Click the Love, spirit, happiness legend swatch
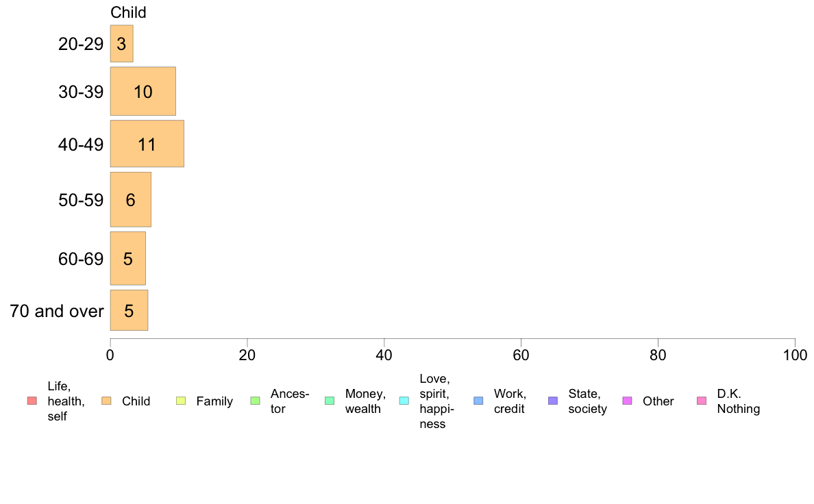Screen dimensions: 814x504 click(x=404, y=401)
